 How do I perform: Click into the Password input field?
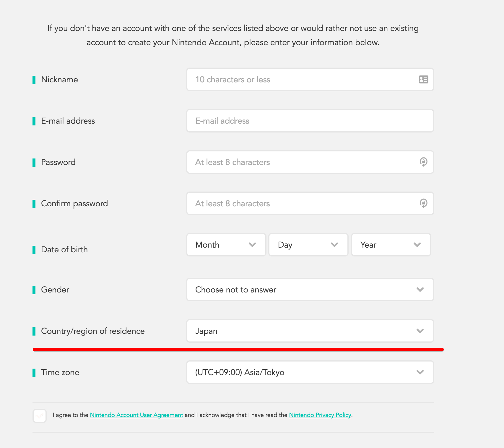pyautogui.click(x=310, y=162)
